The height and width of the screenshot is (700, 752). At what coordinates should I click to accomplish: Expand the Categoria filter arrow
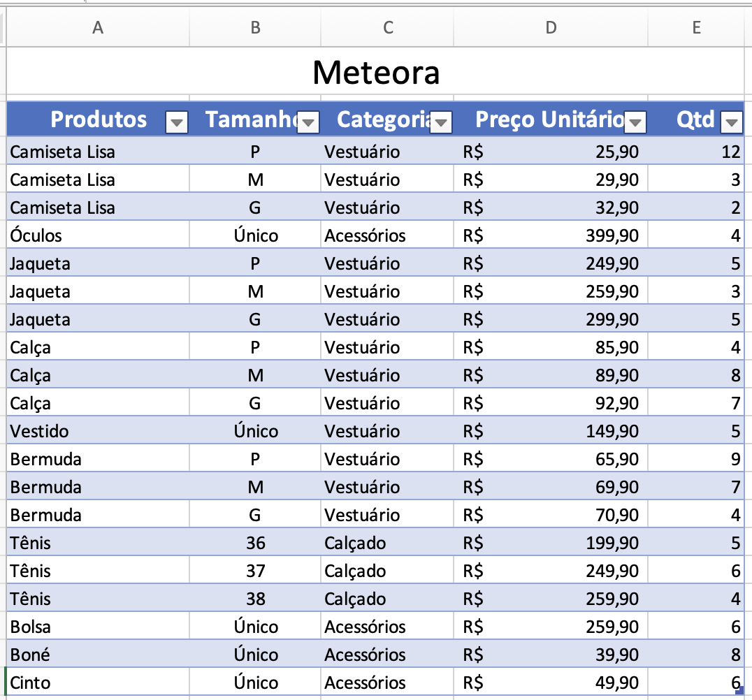pyautogui.click(x=441, y=123)
